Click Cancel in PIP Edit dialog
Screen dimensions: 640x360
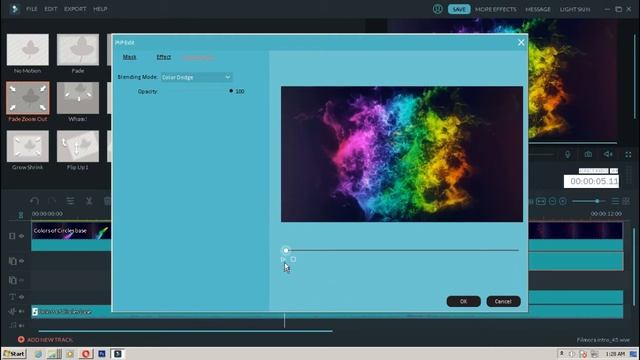[x=503, y=301]
